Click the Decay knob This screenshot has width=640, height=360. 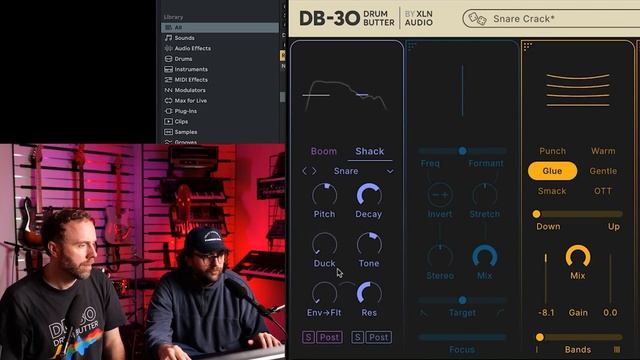(369, 195)
